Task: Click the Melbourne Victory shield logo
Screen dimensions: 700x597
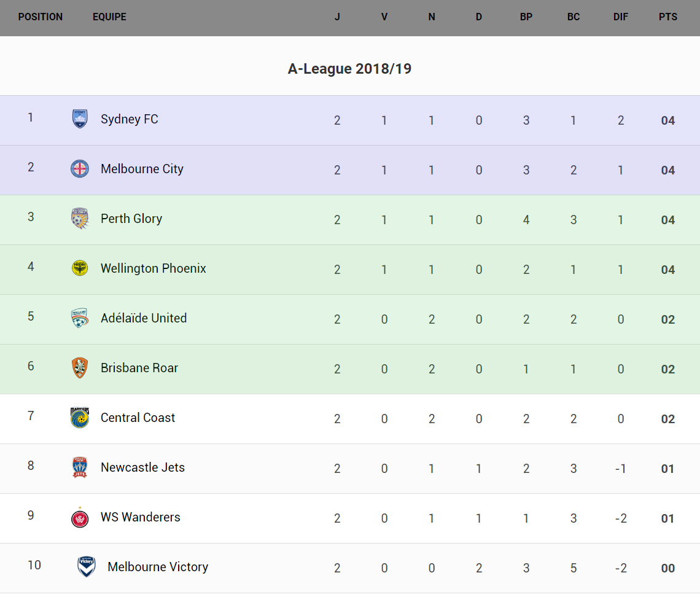Action: [87, 567]
